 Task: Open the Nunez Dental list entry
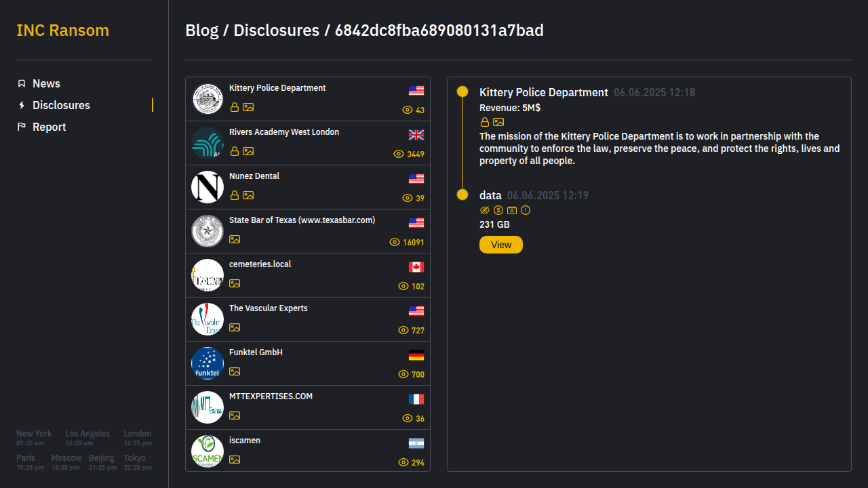click(x=308, y=187)
